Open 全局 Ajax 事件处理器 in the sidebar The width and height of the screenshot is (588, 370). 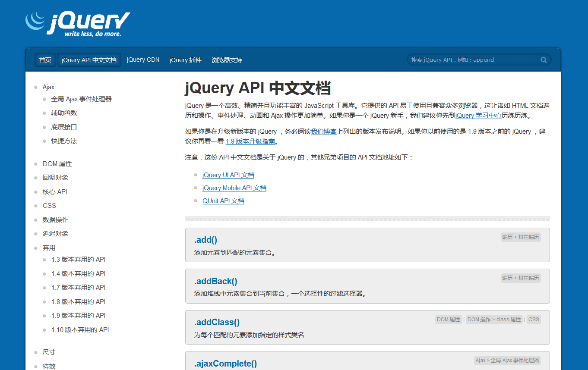[81, 99]
